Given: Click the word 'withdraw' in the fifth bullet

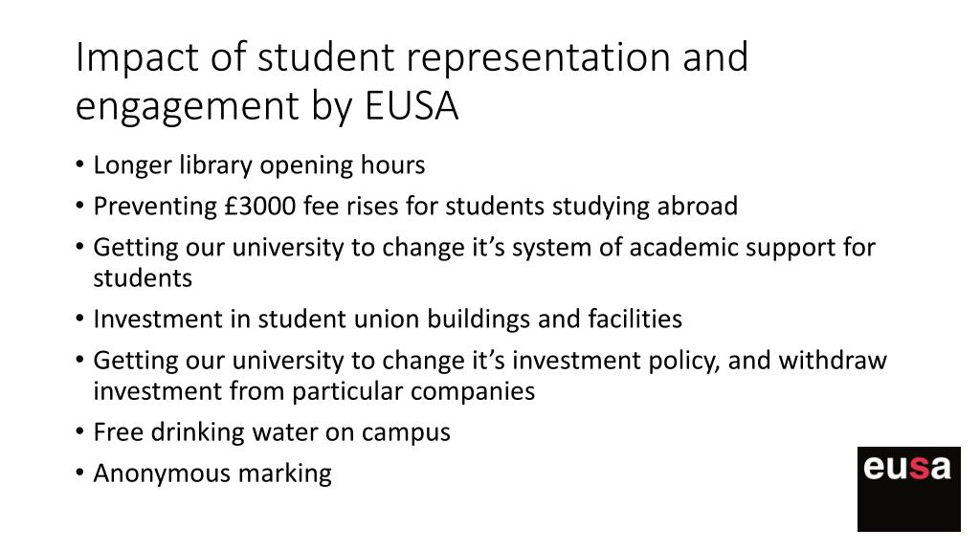Looking at the screenshot, I should pyautogui.click(x=833, y=361).
